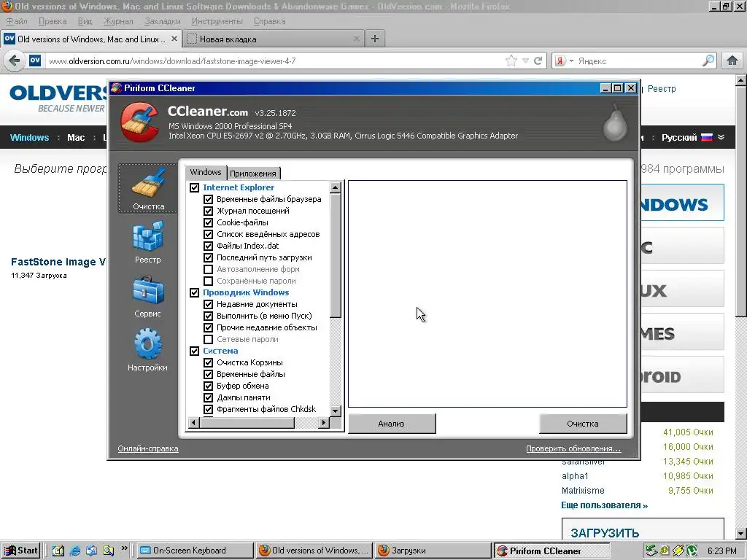
Task: Click Outlook Express quick launch icon
Action: [91, 551]
